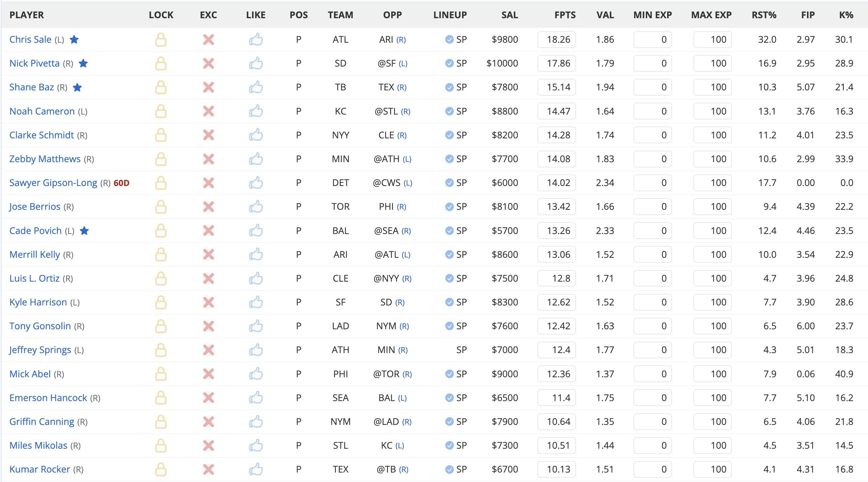The width and height of the screenshot is (868, 482).
Task: Lock Emerson Hancock with the padlock icon
Action: coord(161,398)
